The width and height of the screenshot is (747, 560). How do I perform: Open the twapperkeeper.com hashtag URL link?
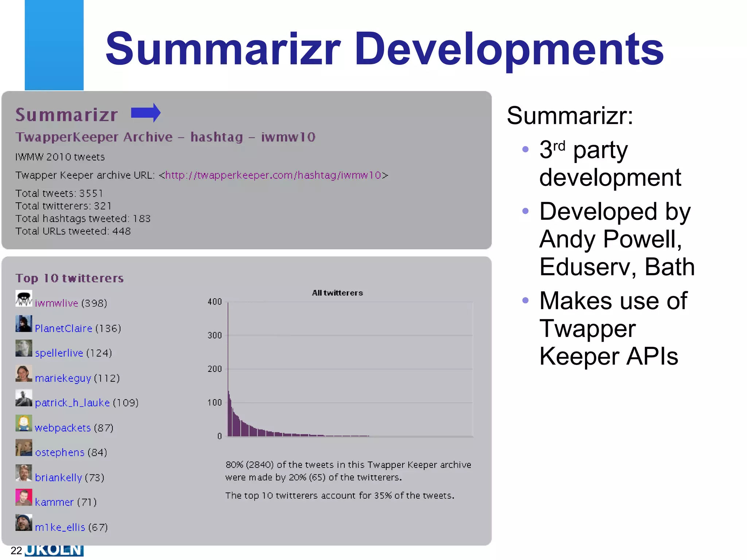tap(273, 175)
